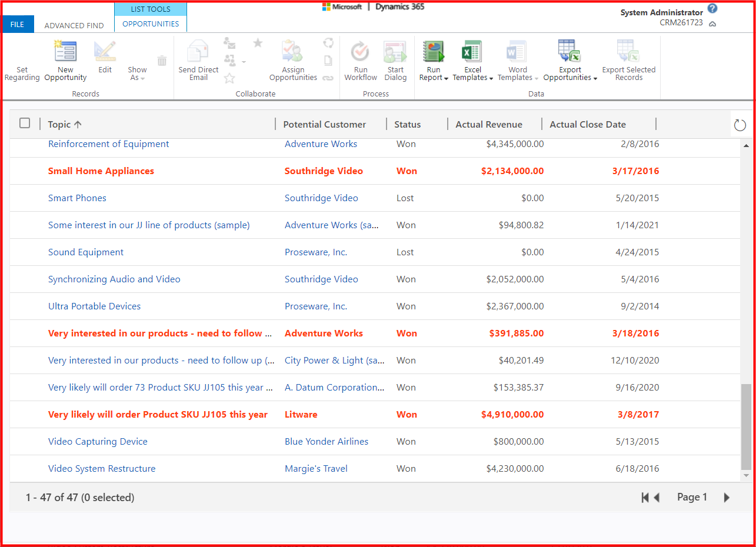
Task: Open the Excel Templates dropdown arrow
Action: point(491,78)
